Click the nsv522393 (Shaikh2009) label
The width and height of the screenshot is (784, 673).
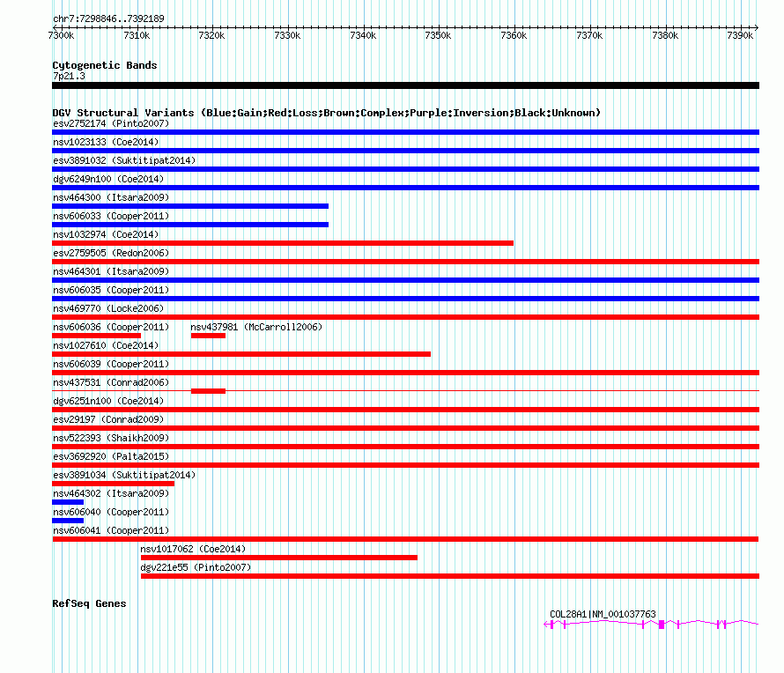(111, 438)
